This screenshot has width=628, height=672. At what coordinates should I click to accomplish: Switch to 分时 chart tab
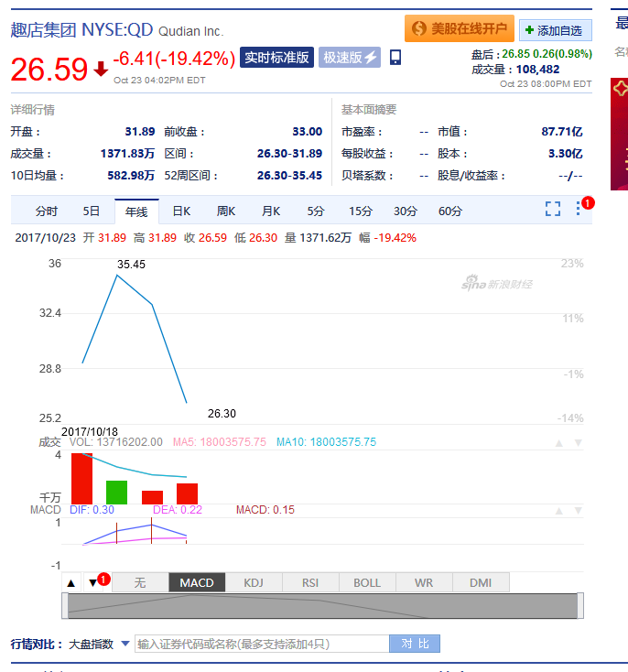click(47, 211)
